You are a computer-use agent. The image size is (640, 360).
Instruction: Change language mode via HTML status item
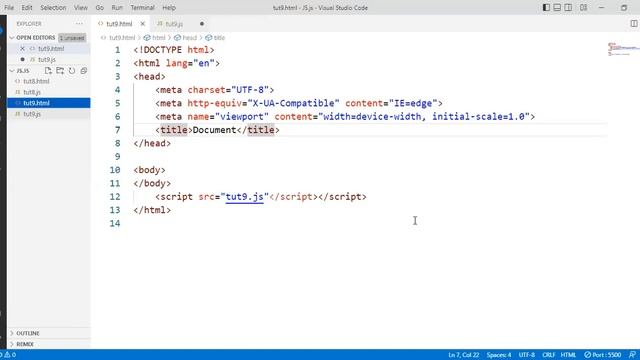click(568, 355)
